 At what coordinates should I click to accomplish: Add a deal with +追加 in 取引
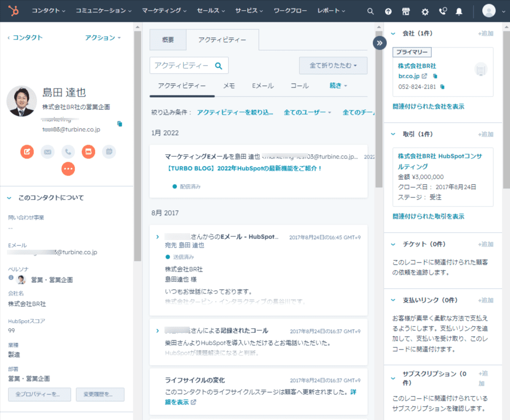[x=485, y=134]
